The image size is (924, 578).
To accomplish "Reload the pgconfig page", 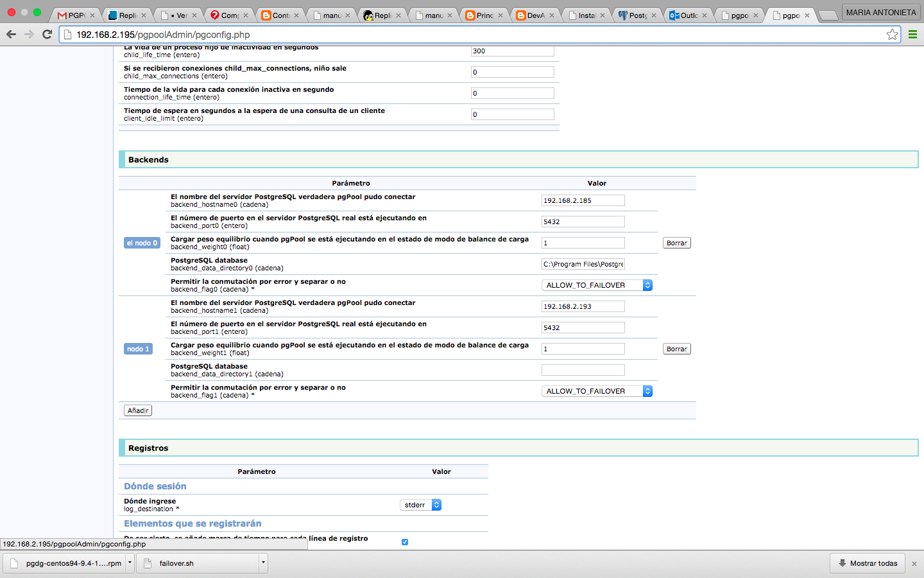I will pyautogui.click(x=47, y=34).
